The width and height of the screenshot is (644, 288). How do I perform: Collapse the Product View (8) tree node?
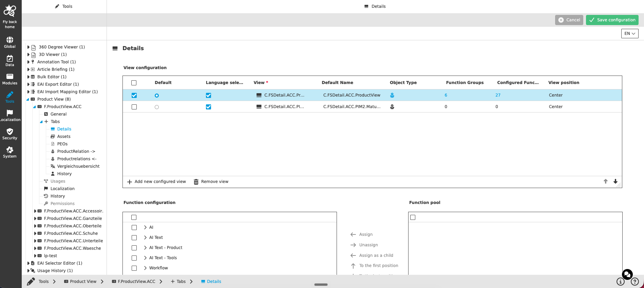28,99
